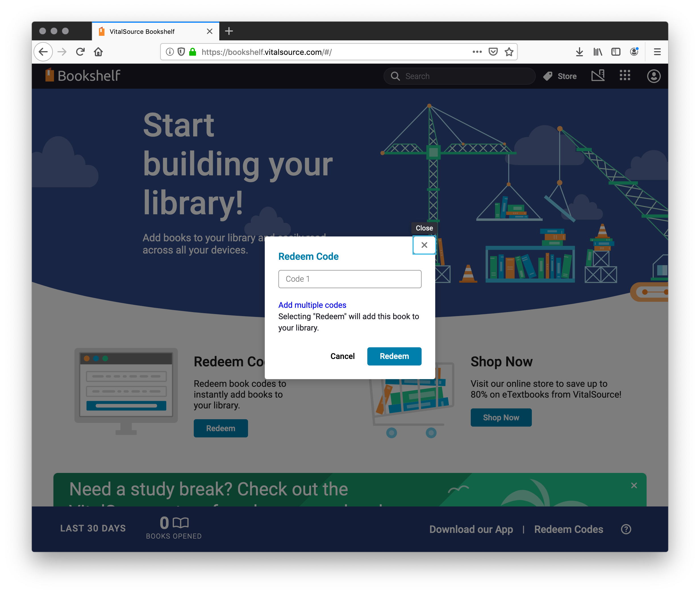The image size is (700, 594).
Task: Open the Store section
Action: (x=559, y=75)
